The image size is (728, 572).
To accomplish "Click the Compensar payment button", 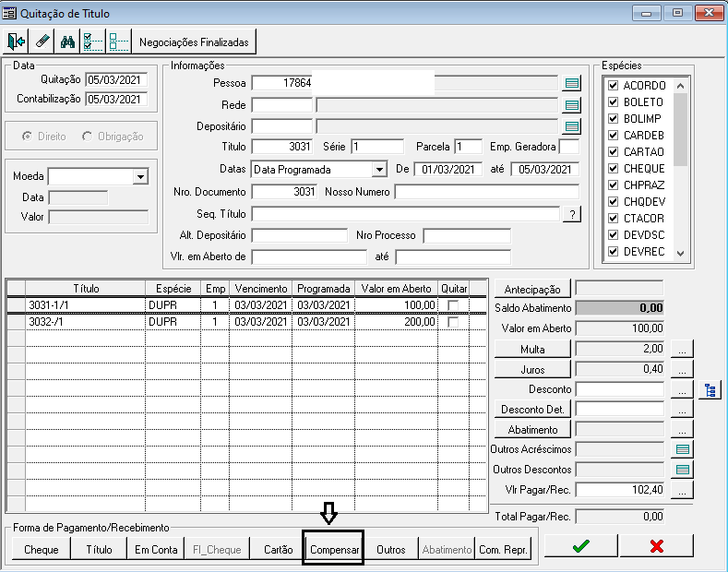I will pyautogui.click(x=334, y=549).
